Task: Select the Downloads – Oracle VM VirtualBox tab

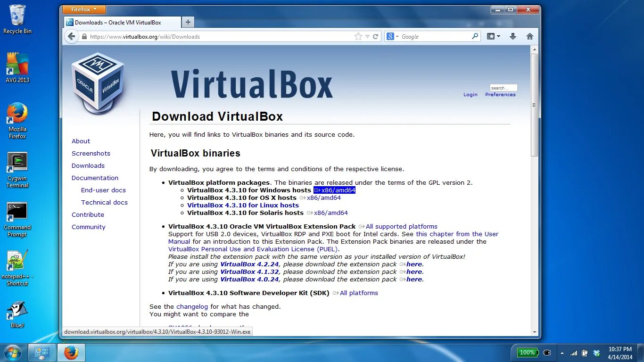Action: point(122,22)
